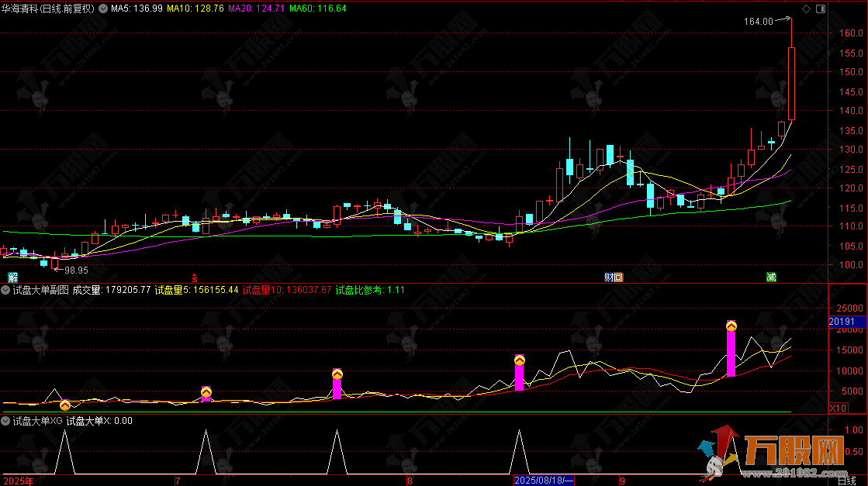
Task: Click the 华海清科(日线,前复权) title
Action: click(x=47, y=9)
